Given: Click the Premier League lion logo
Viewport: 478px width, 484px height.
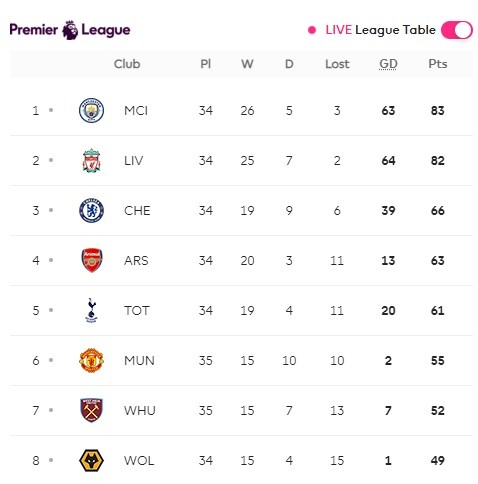Looking at the screenshot, I should point(70,30).
